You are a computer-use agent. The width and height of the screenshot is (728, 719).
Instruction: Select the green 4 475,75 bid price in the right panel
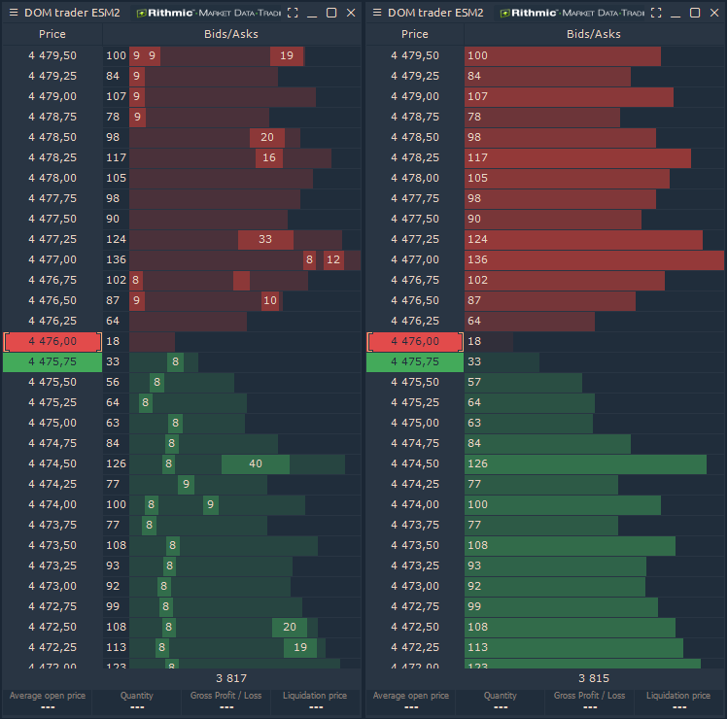coord(415,361)
